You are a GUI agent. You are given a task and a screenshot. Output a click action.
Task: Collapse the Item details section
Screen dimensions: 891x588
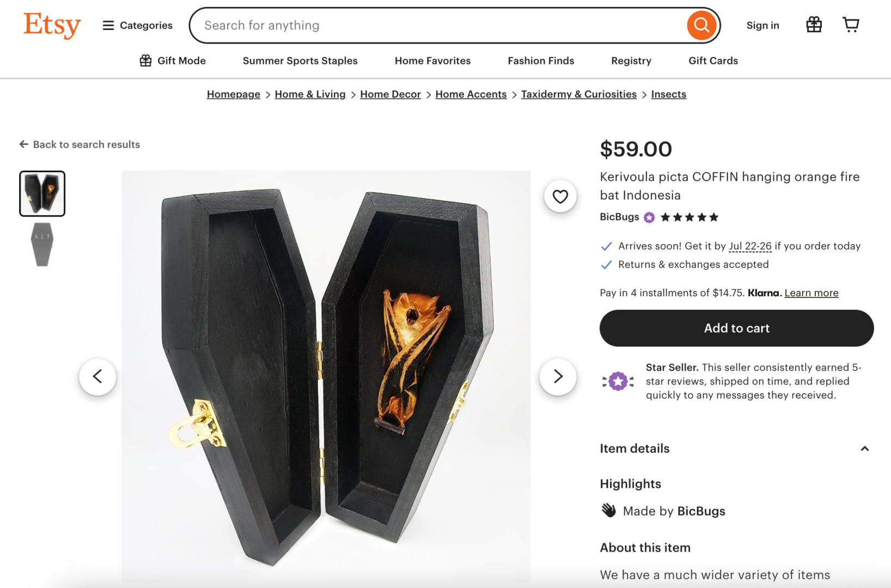(864, 449)
